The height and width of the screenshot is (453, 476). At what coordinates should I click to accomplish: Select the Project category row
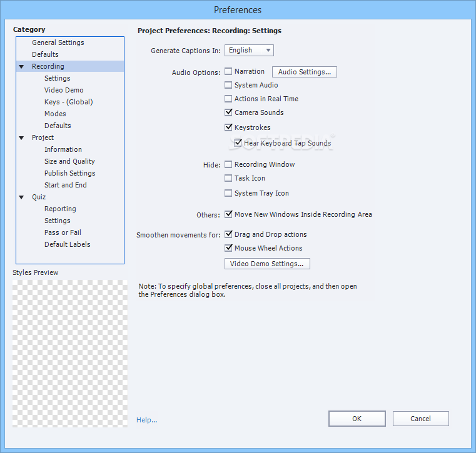click(x=70, y=137)
